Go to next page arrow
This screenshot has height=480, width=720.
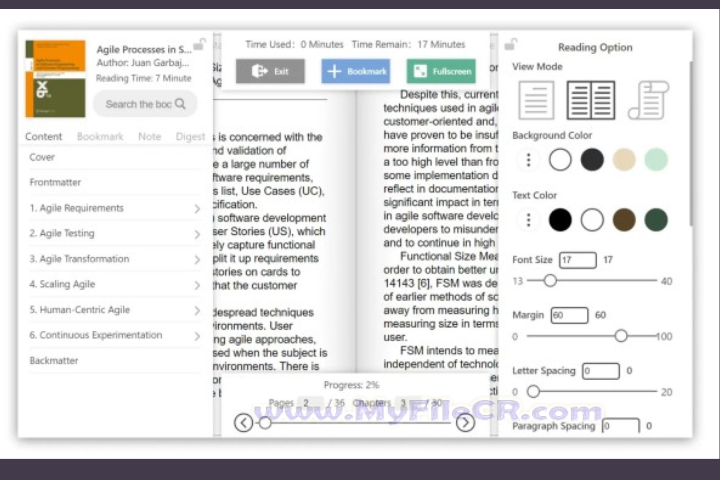click(465, 423)
